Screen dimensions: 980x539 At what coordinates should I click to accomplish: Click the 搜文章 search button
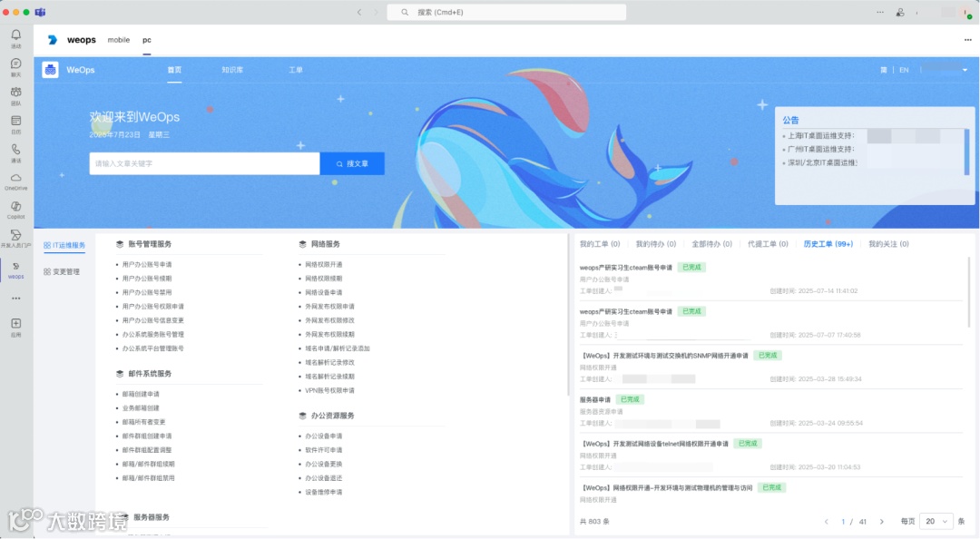(352, 163)
